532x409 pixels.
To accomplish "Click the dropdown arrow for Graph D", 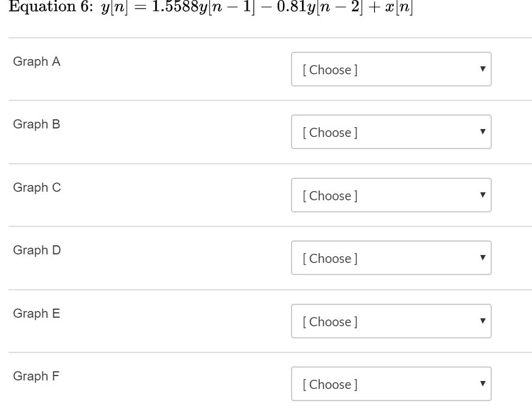I will coord(481,258).
